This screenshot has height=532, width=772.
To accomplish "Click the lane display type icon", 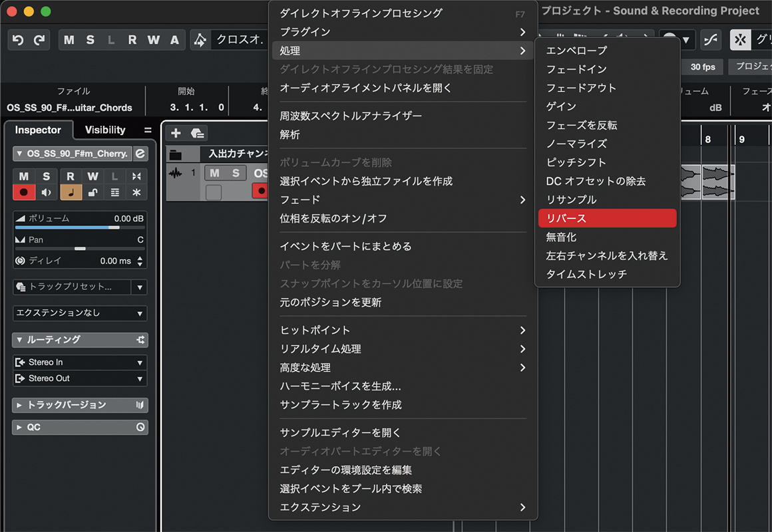I will [x=114, y=192].
